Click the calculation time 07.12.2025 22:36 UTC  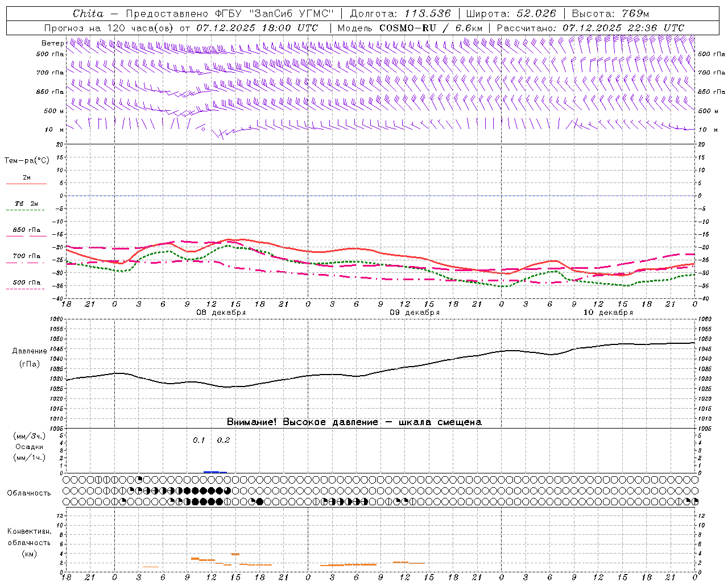click(x=623, y=28)
